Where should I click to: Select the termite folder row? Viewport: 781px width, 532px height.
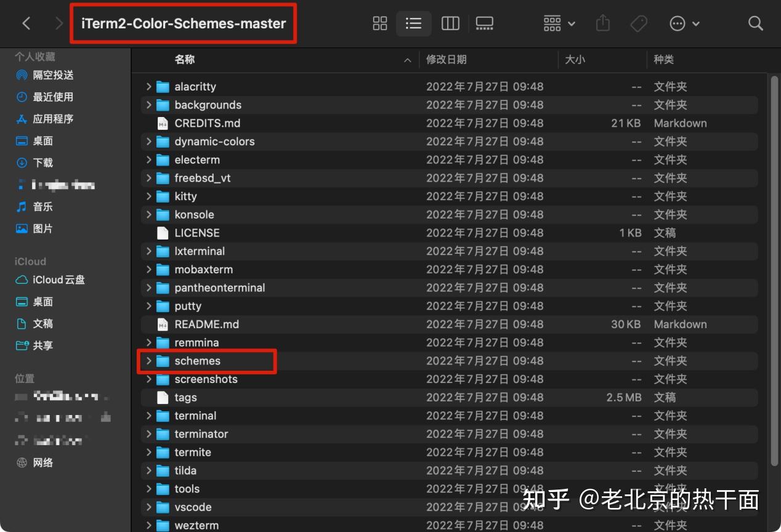[x=449, y=452]
